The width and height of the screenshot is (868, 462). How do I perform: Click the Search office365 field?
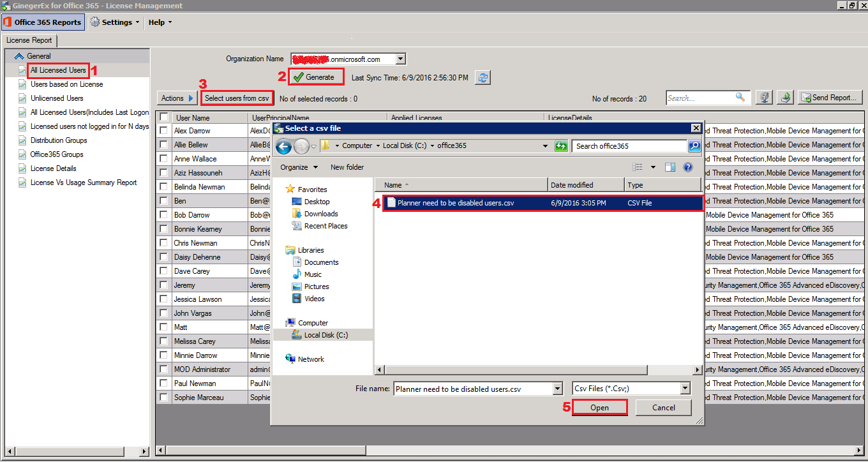pos(629,146)
